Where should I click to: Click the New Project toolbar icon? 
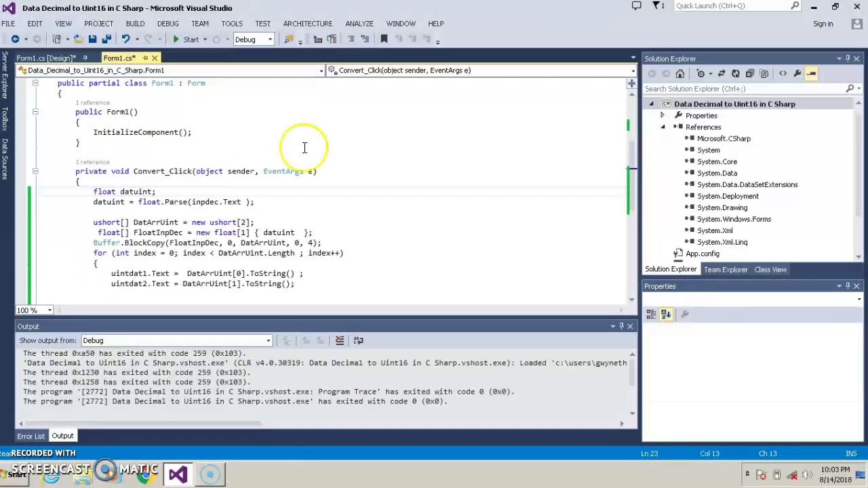[x=57, y=39]
